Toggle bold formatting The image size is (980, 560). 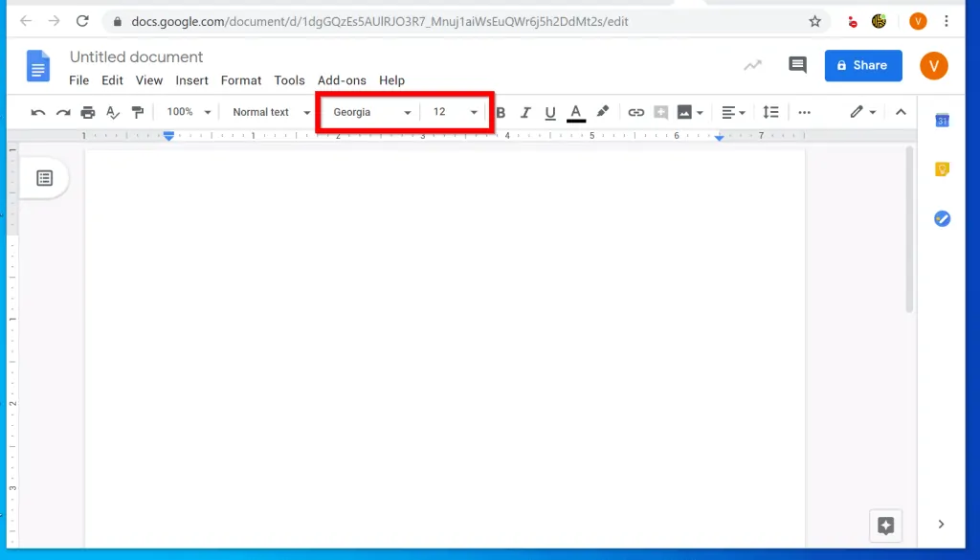pos(501,112)
